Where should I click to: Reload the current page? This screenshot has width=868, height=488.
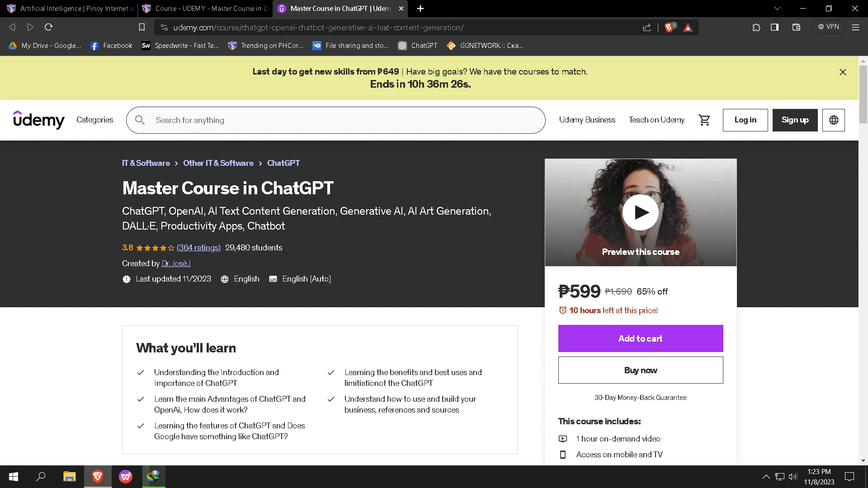click(x=48, y=28)
